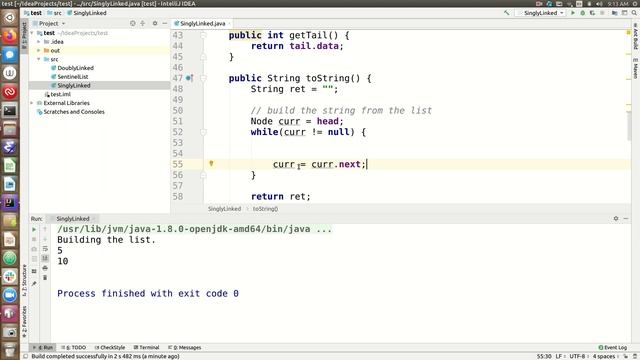Click the locate/scroll-from-source target icon in Project panel

click(133, 24)
